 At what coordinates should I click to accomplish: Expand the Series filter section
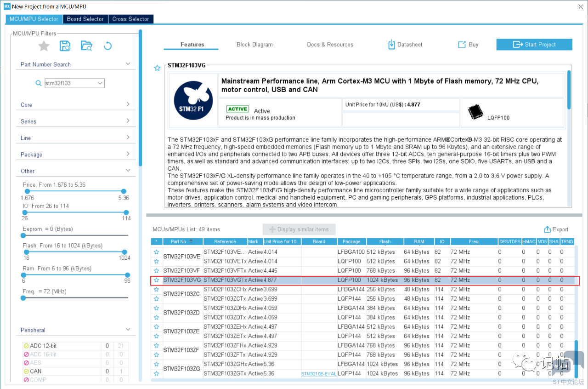[128, 121]
